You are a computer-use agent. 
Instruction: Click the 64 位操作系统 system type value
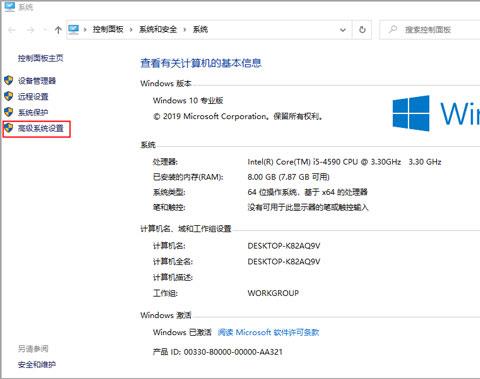(x=307, y=192)
